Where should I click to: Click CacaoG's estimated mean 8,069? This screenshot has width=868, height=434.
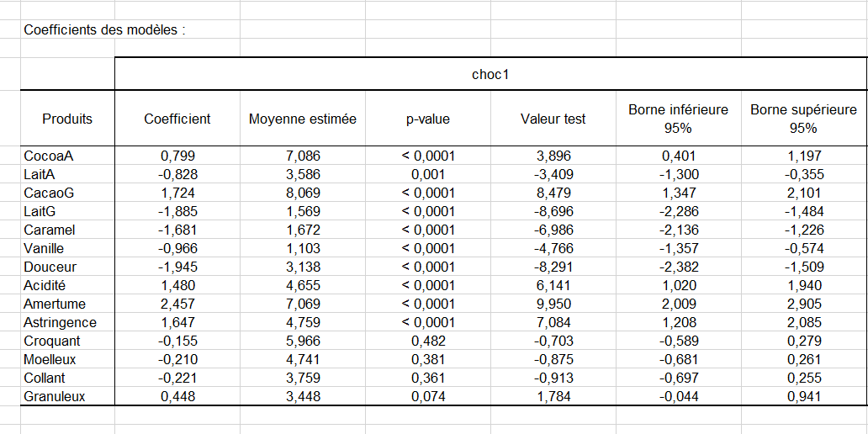click(303, 193)
